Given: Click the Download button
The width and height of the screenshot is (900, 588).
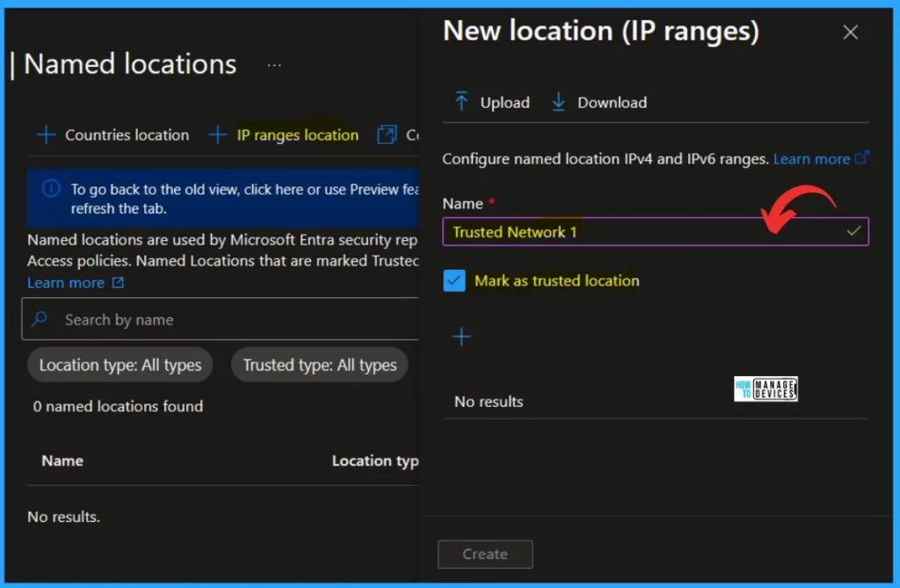Looking at the screenshot, I should click(599, 102).
